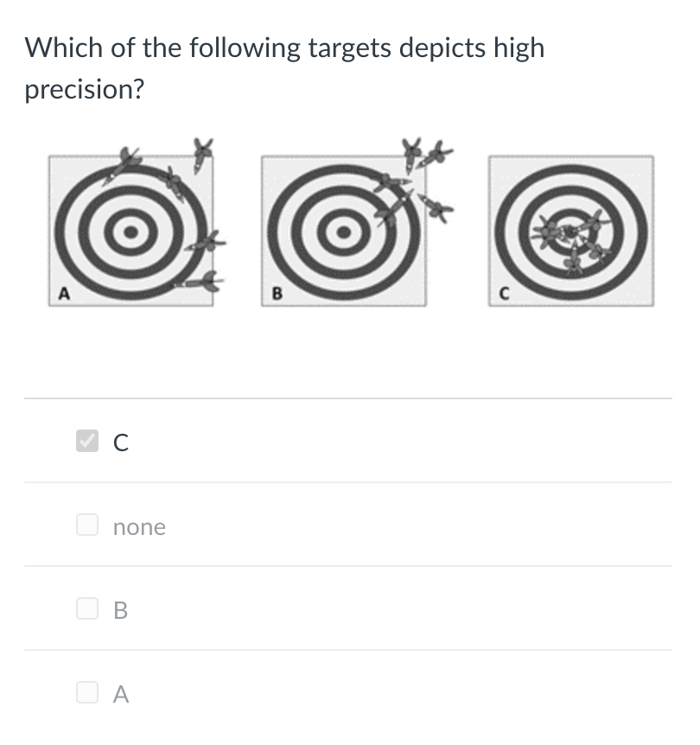This screenshot has height=745, width=700.
Task: Tick the checkbox for answer none
Action: pyautogui.click(x=87, y=525)
